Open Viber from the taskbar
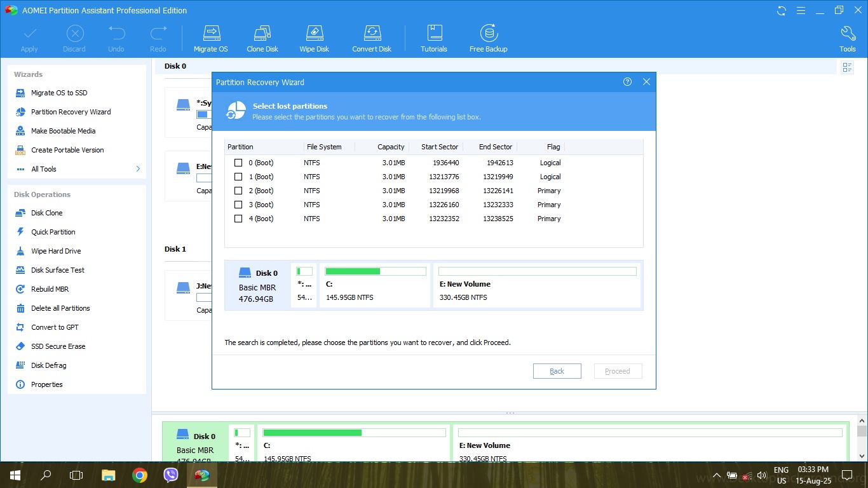Viewport: 868px width, 488px height. 171,475
